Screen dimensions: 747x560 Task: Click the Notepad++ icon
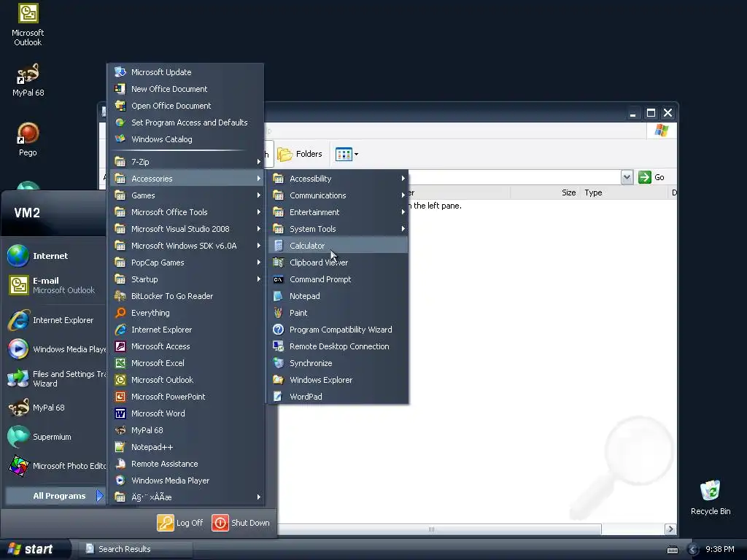(x=120, y=447)
